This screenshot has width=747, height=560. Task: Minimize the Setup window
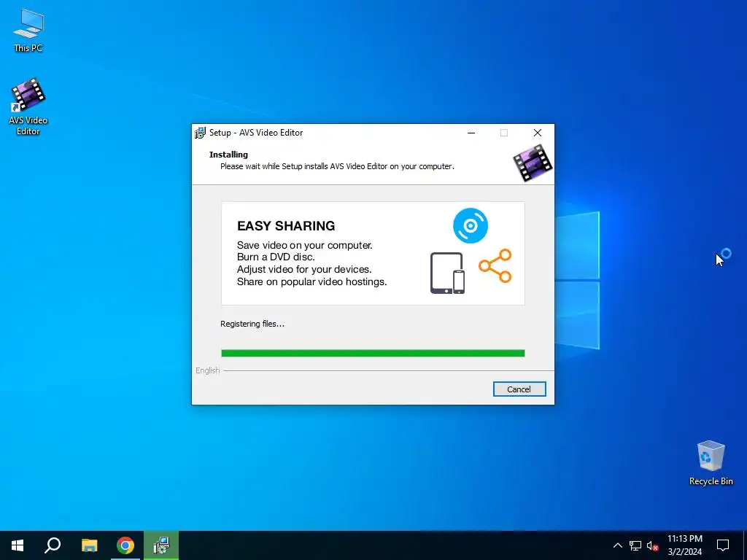(471, 133)
